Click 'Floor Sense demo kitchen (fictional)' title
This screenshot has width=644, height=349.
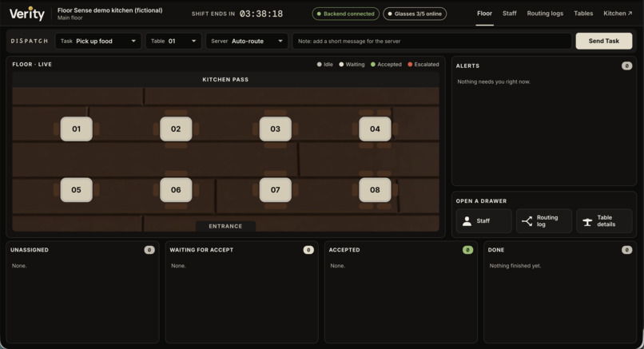[109, 10]
